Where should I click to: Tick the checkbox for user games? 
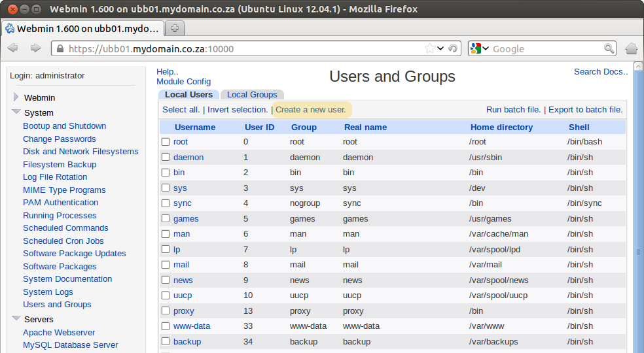click(166, 218)
